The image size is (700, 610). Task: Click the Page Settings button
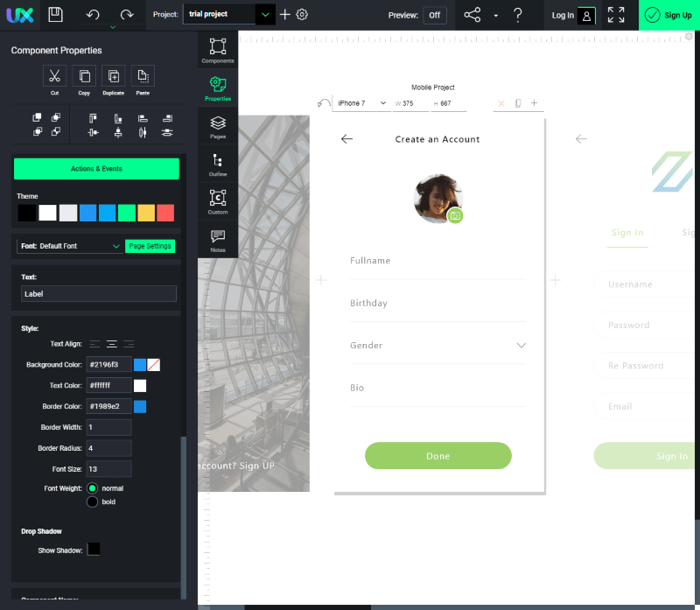coord(150,246)
